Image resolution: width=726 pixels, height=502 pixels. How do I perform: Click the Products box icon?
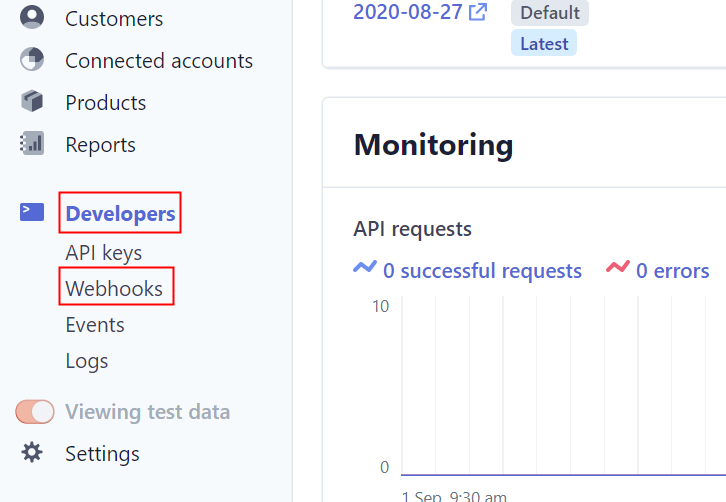32,102
